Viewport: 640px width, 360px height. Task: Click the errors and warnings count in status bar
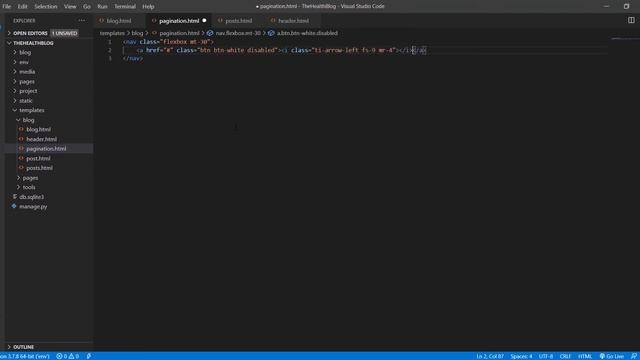point(68,356)
